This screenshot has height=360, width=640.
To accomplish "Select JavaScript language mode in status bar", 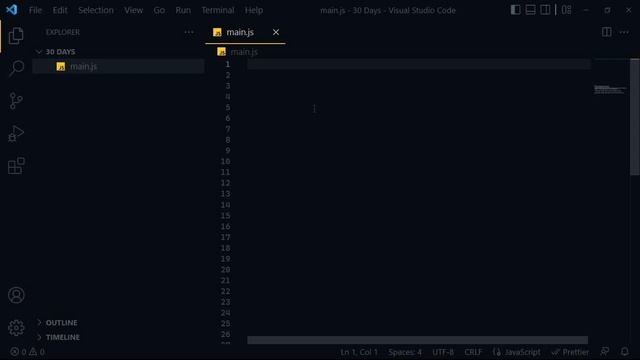I will [x=522, y=352].
